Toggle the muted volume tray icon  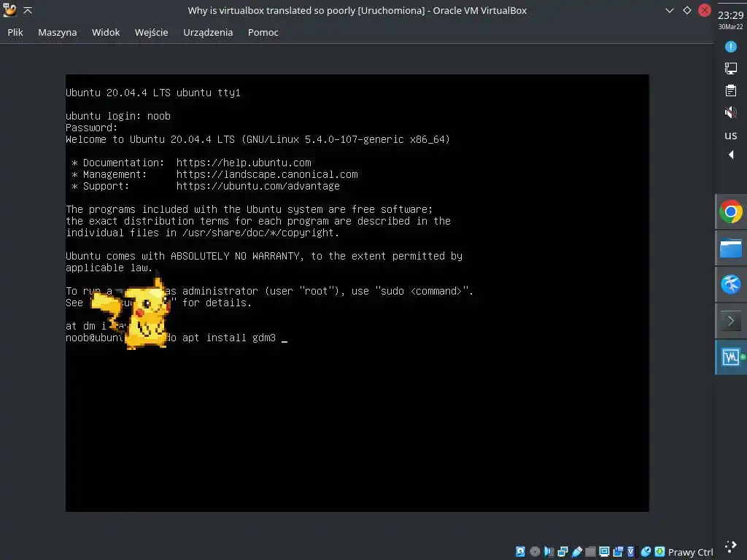click(x=731, y=112)
